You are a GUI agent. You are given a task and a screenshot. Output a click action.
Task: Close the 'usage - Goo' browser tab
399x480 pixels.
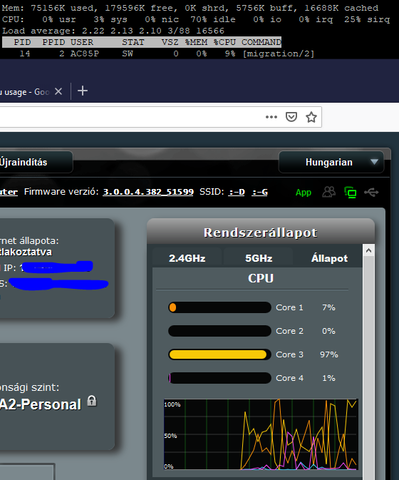(x=58, y=91)
